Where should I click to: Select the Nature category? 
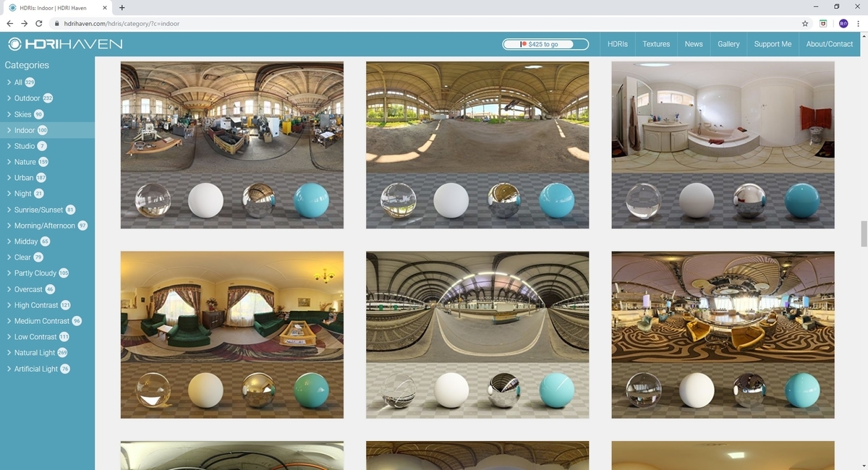47,162
